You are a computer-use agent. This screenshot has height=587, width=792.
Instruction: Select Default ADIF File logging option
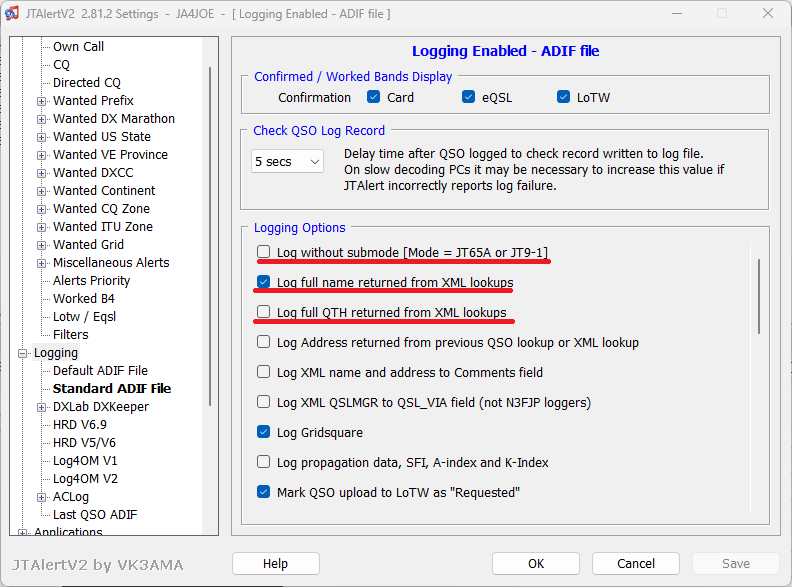click(101, 371)
